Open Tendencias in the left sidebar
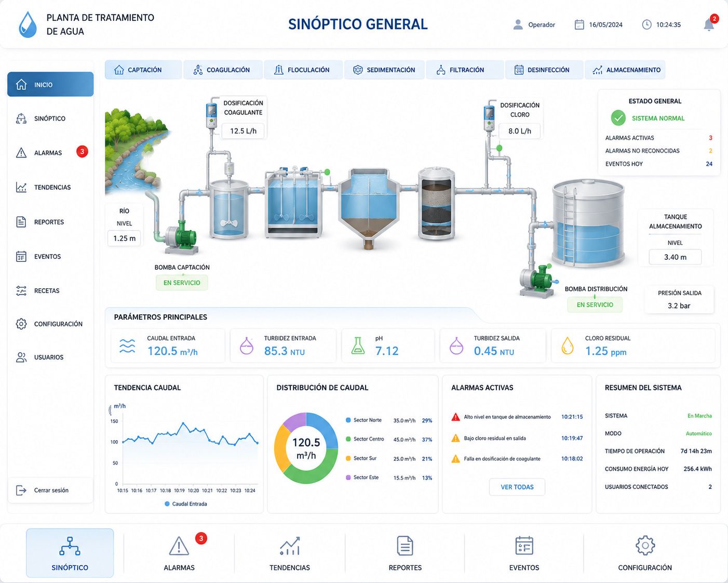 50,187
